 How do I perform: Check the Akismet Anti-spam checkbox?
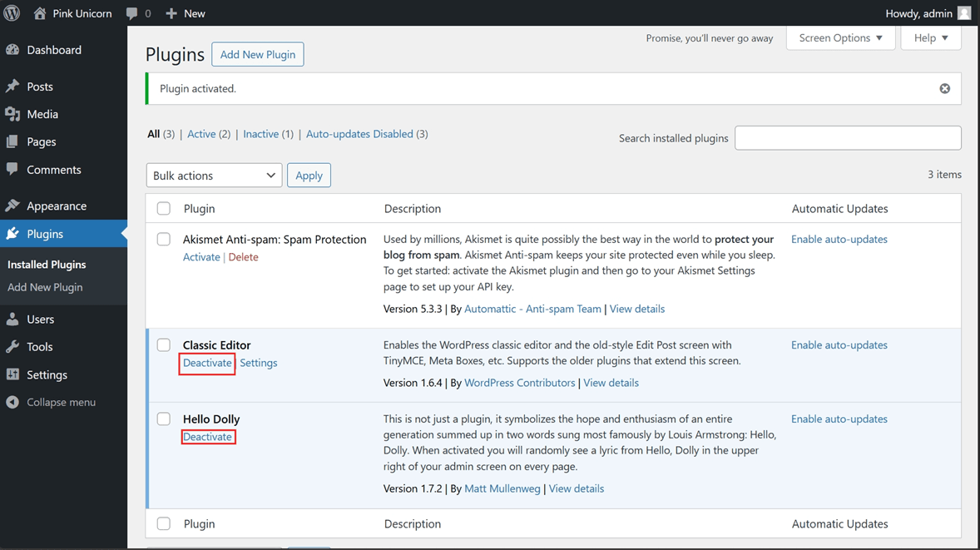pyautogui.click(x=163, y=239)
